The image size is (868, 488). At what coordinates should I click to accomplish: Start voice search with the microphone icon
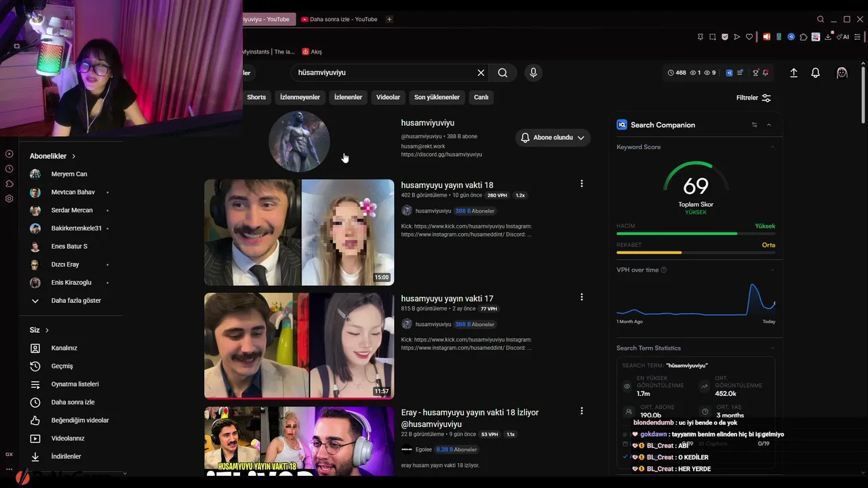533,73
